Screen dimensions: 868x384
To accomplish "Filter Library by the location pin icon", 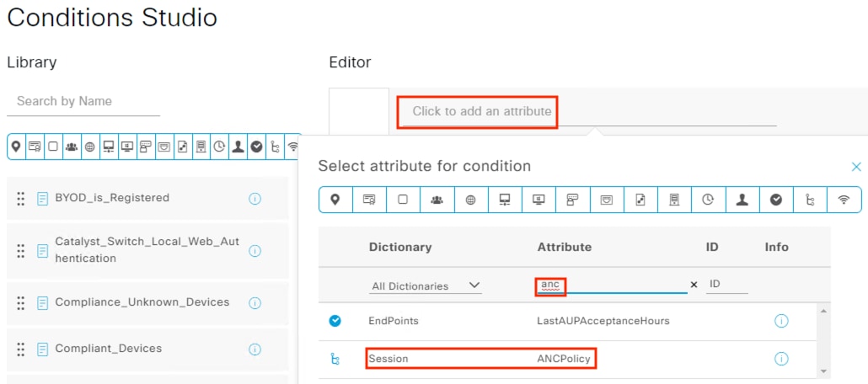I will 16,147.
